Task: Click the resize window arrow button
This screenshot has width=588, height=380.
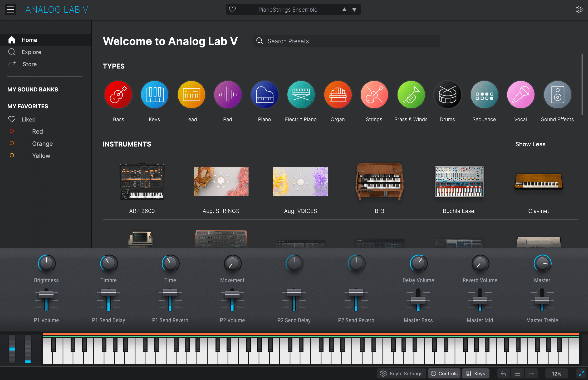Action: click(x=581, y=373)
